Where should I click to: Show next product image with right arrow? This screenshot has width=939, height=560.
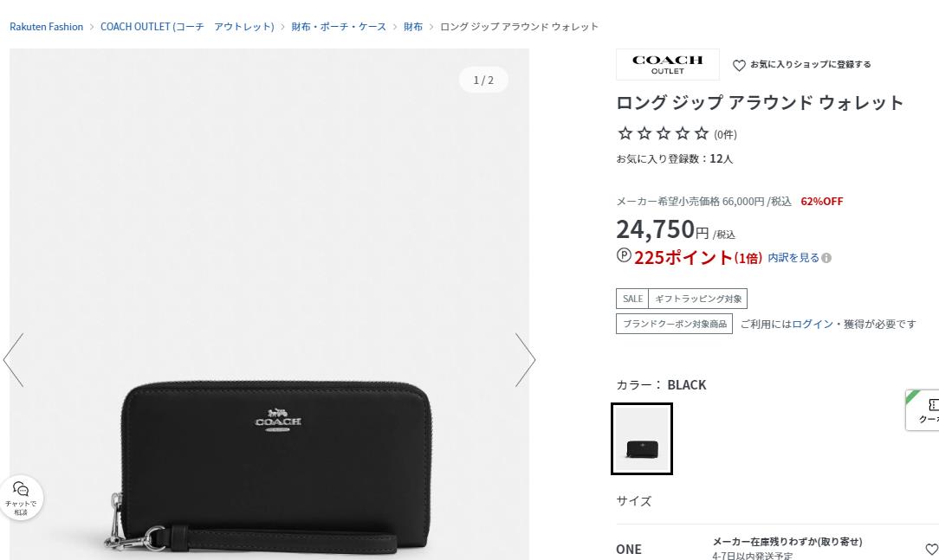(x=525, y=359)
